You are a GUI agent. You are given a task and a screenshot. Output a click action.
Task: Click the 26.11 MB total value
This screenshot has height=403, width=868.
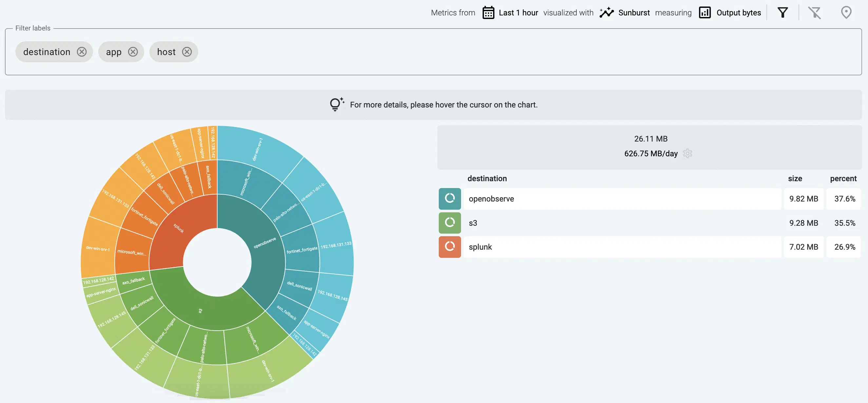click(x=651, y=139)
